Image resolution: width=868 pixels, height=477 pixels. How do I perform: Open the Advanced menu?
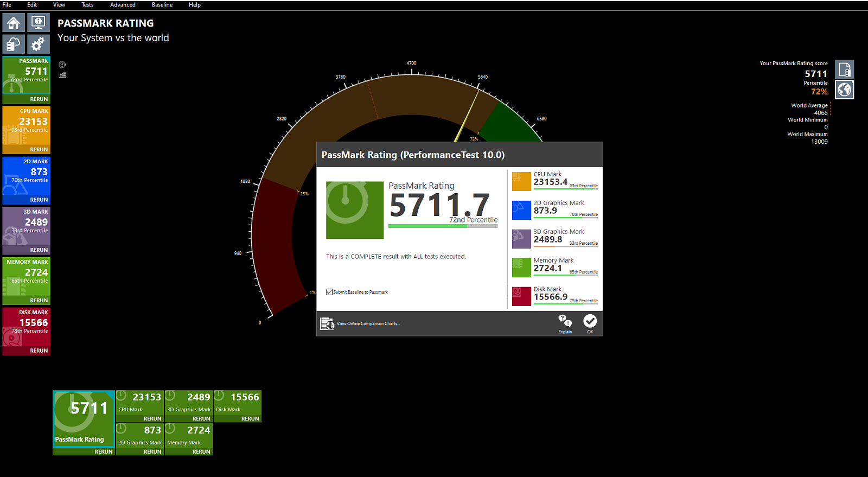(x=123, y=5)
